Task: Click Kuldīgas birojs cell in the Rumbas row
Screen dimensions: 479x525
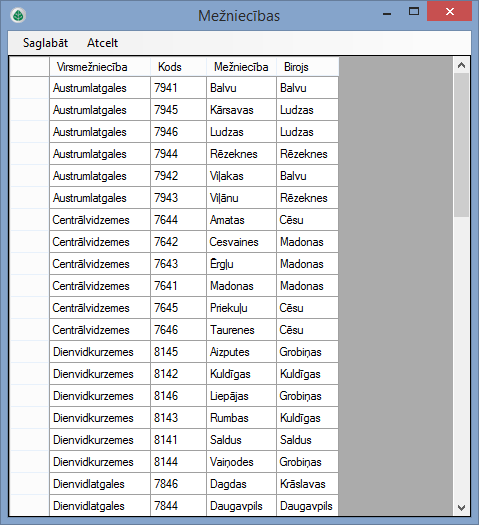Action: [308, 418]
